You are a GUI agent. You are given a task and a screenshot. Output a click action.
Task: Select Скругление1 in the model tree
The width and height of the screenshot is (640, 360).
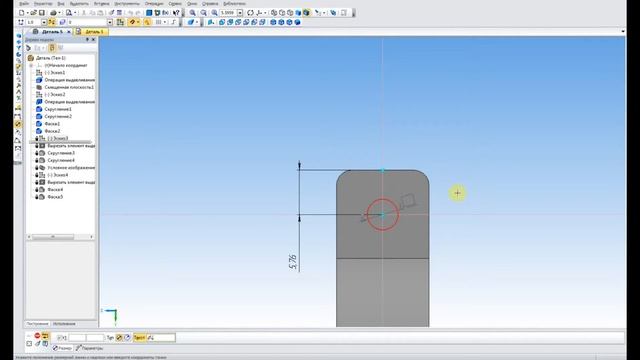58,109
